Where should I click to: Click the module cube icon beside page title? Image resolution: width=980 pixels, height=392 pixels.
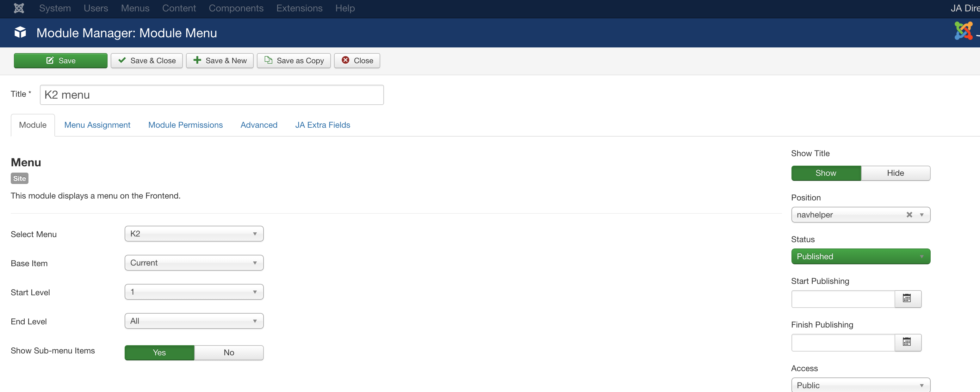tap(20, 33)
